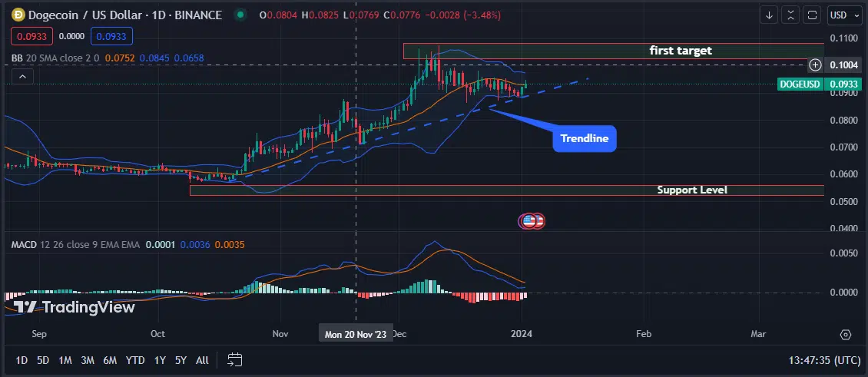Click the MACD signal value 0.0035
Screen dimensions: 868x377
229,244
